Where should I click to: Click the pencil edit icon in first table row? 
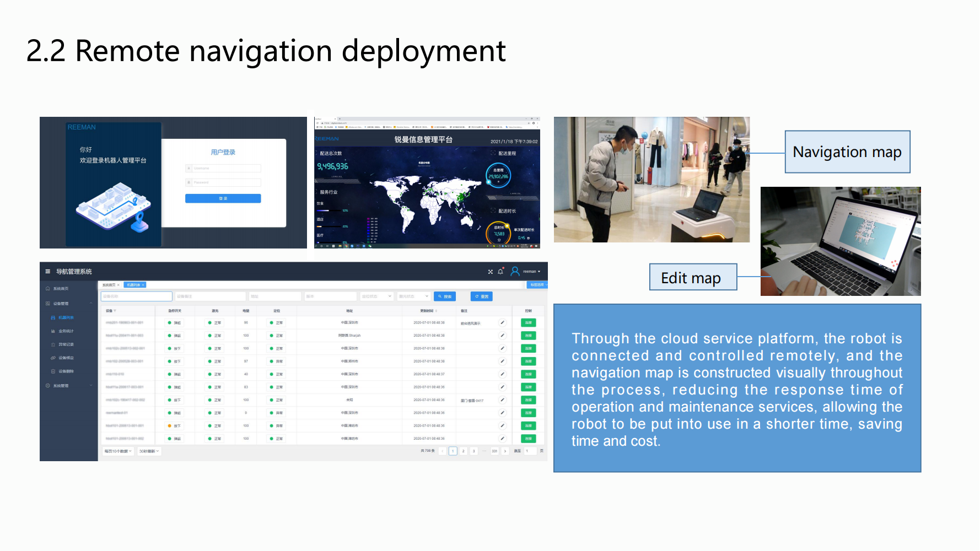502,322
